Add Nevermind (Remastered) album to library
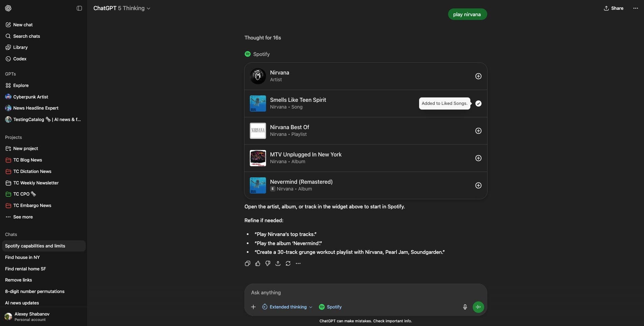Image resolution: width=644 pixels, height=326 pixels. point(478,185)
